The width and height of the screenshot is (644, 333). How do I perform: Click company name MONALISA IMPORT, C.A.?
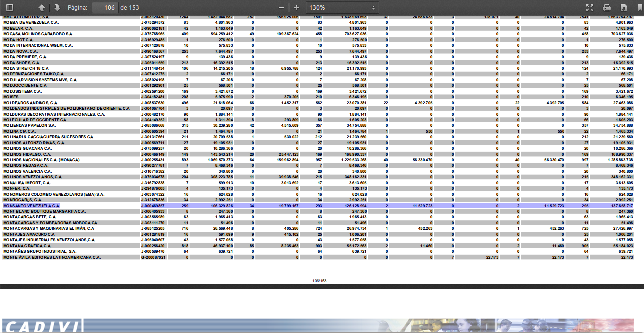27,183
